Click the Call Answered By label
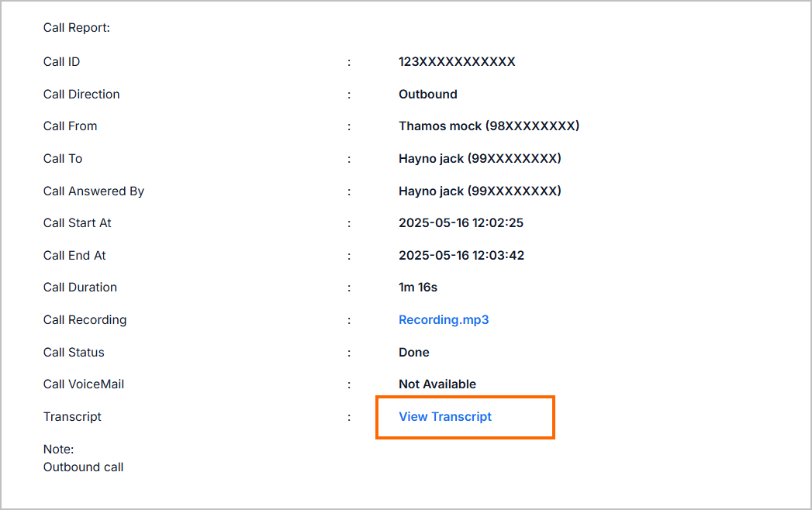 (94, 191)
